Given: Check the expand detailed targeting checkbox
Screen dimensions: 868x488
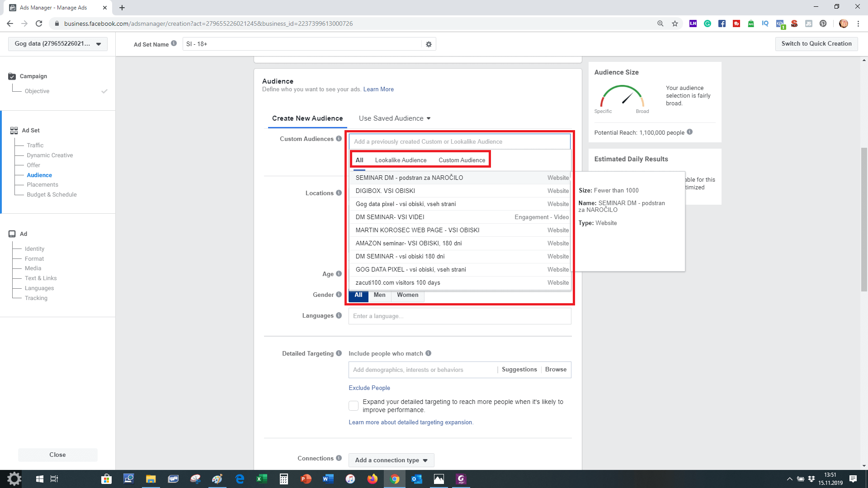Looking at the screenshot, I should [354, 406].
